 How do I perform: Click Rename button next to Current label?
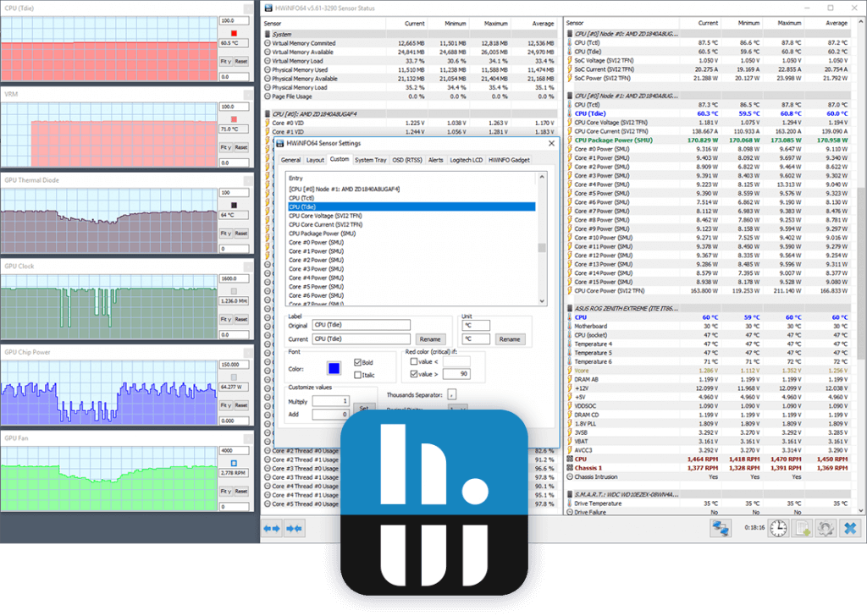[x=430, y=339]
